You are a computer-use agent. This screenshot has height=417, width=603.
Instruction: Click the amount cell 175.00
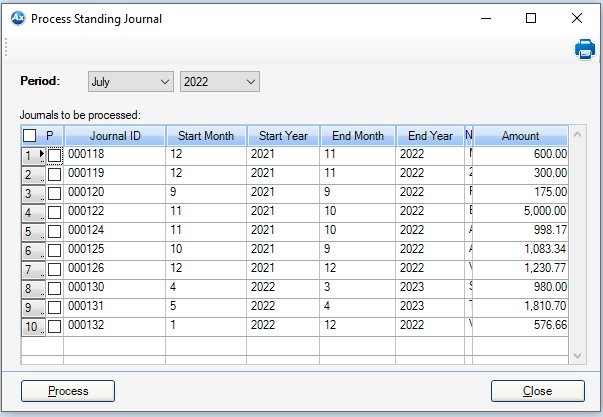click(520, 194)
